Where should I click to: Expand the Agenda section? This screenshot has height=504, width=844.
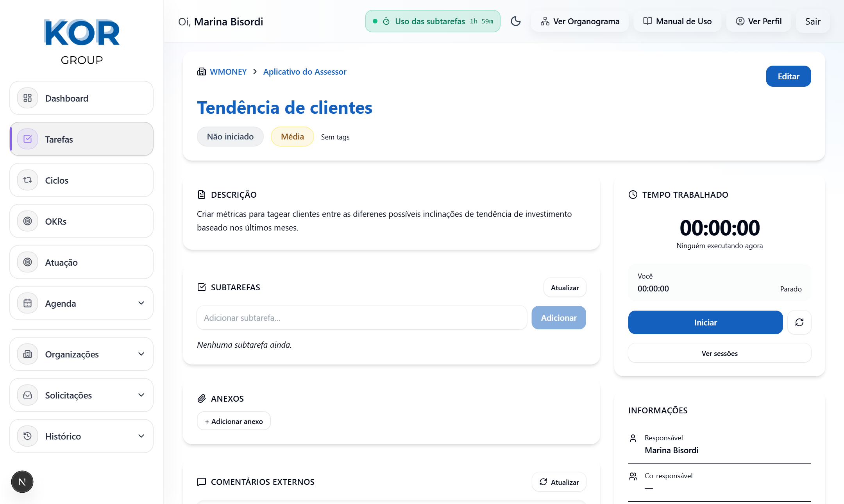[141, 303]
